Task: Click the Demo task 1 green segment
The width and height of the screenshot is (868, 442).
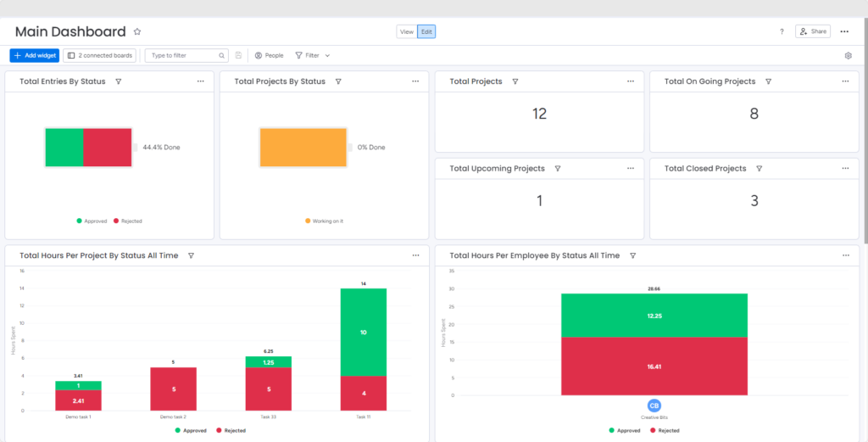Action: tap(78, 385)
